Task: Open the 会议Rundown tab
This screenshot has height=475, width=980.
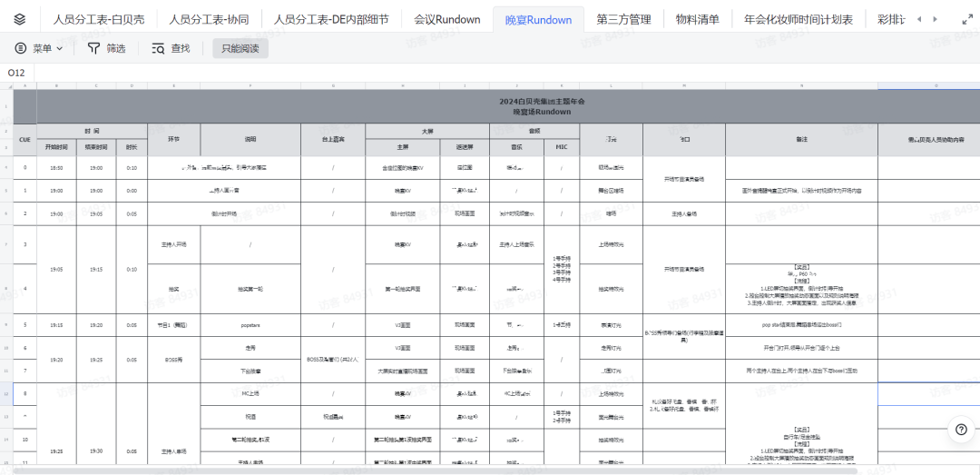Action: coord(446,19)
